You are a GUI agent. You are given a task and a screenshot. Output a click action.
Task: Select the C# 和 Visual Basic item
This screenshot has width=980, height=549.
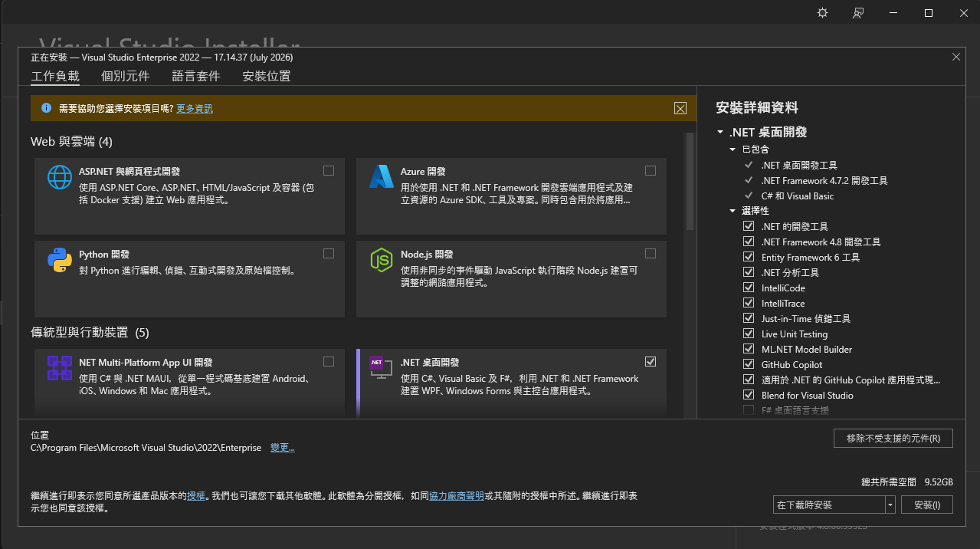pos(798,196)
